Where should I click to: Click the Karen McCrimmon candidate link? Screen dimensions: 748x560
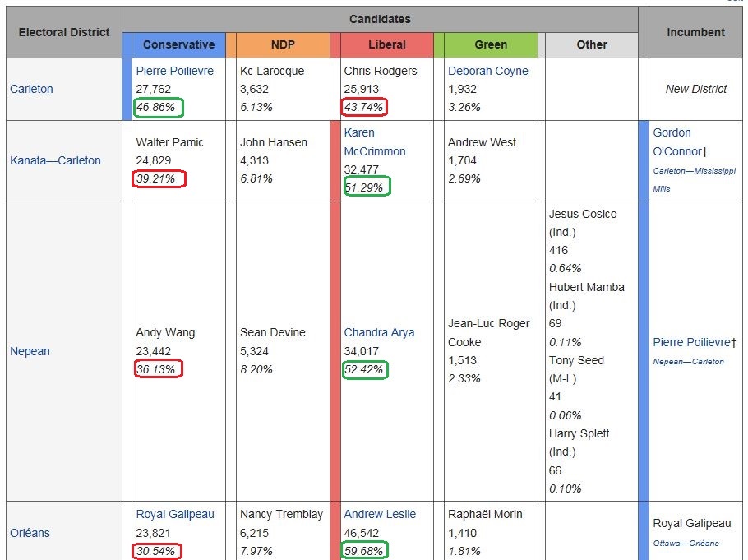click(x=374, y=141)
